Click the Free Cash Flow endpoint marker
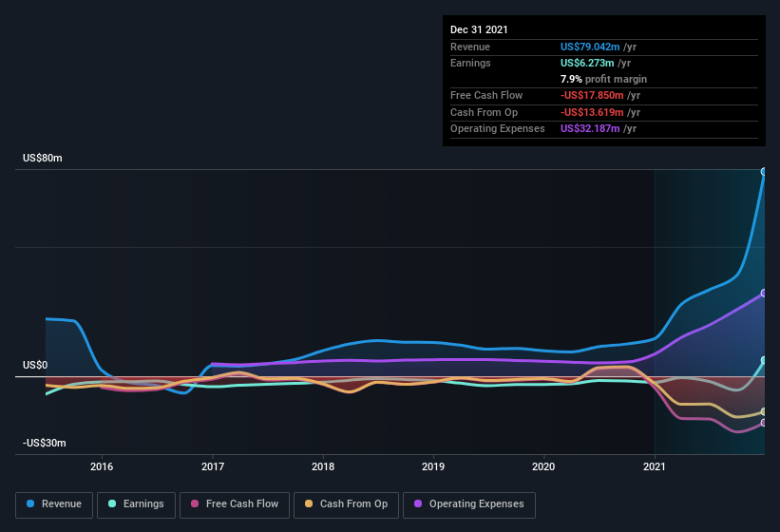780x532 pixels. (x=764, y=423)
